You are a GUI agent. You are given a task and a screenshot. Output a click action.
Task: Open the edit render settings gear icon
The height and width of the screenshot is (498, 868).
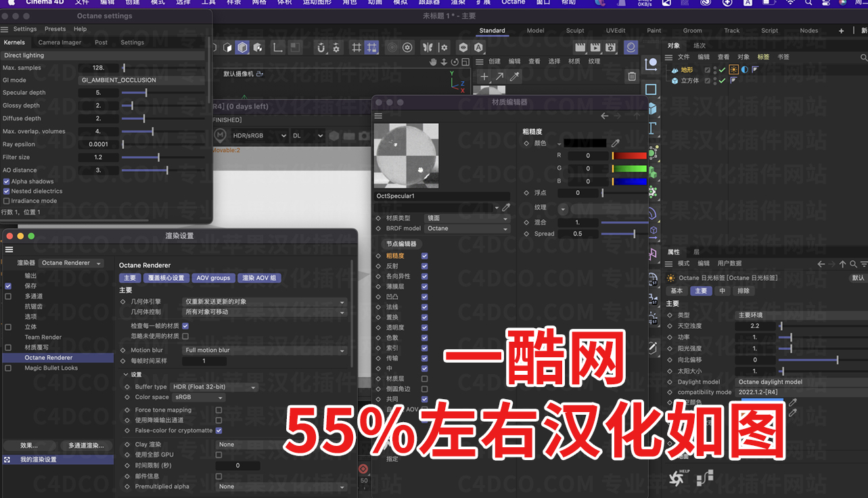(x=612, y=47)
